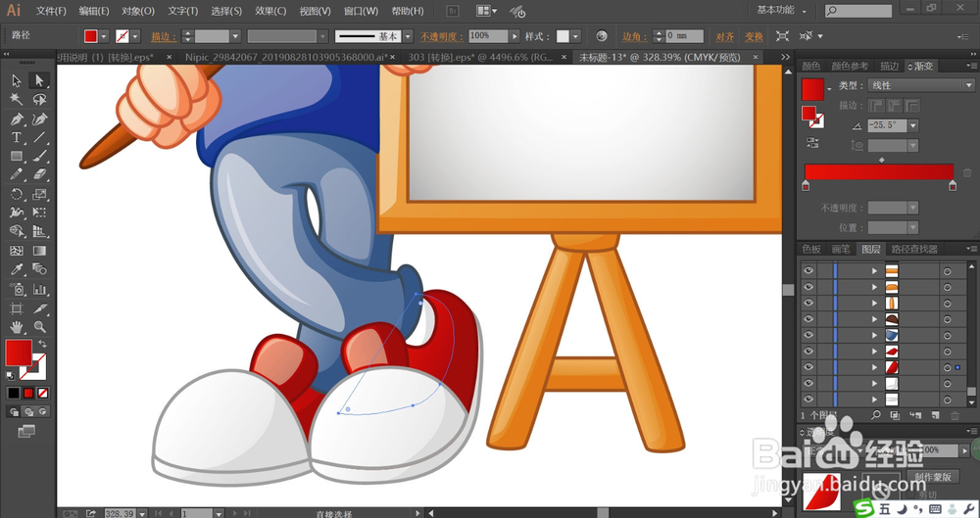Screen dimensions: 980x518
Task: Toggle Draw Normal mode button
Action: pos(14,412)
